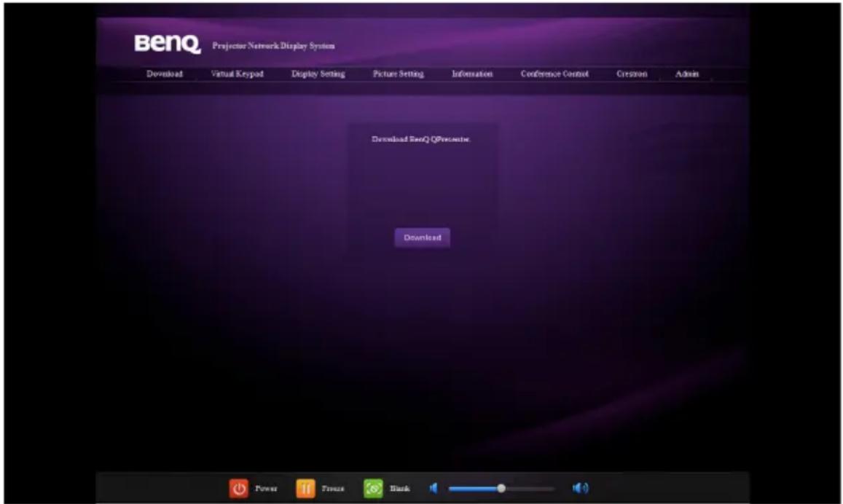Click the 'Power' label in the bottom bar
Image resolution: width=843 pixels, height=504 pixels.
point(266,489)
